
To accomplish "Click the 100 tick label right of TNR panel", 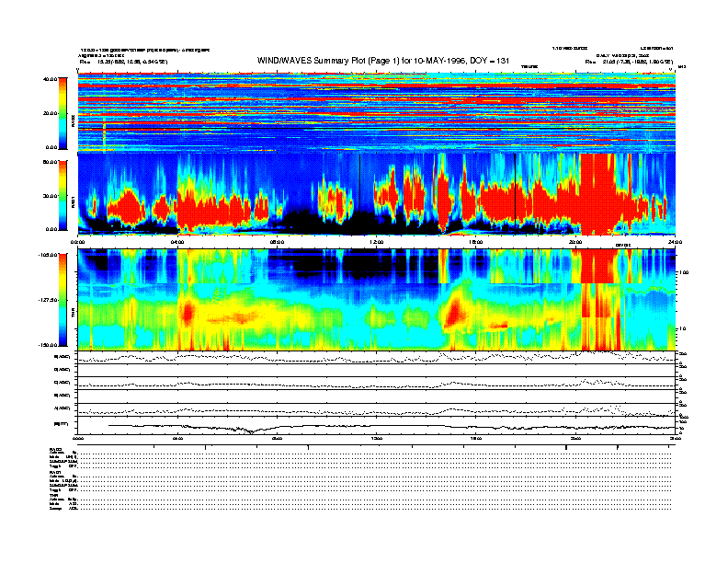I will coord(684,272).
